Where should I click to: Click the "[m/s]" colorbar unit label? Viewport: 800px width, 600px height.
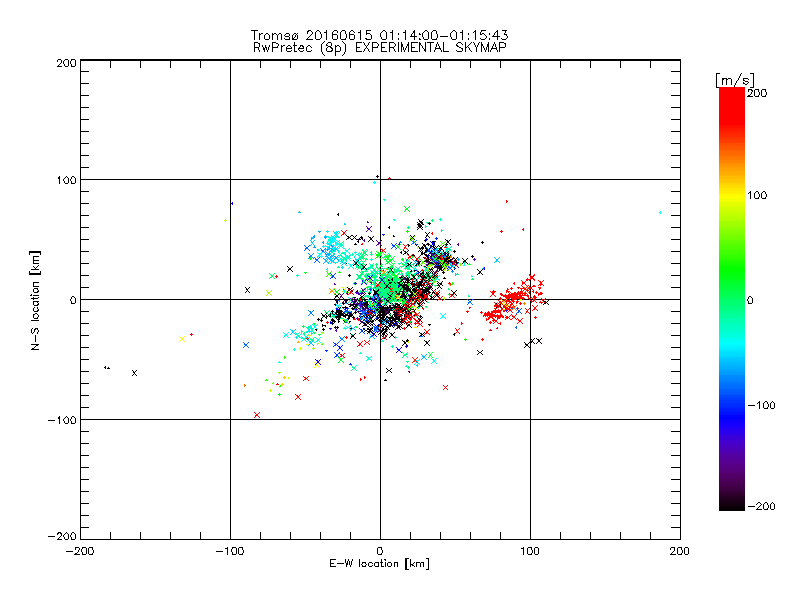point(735,80)
